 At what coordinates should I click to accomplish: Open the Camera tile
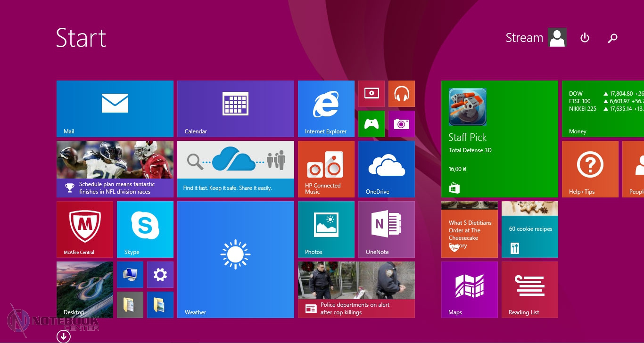401,123
